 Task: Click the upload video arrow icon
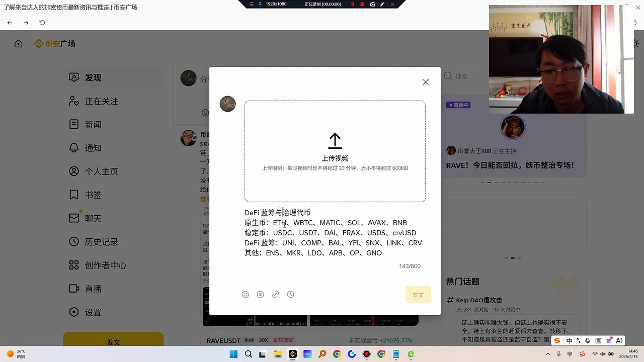point(335,141)
